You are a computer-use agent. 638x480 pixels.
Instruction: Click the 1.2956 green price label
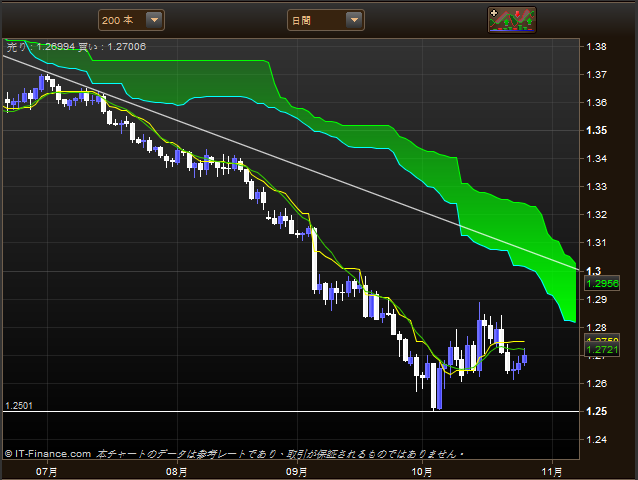[602, 283]
